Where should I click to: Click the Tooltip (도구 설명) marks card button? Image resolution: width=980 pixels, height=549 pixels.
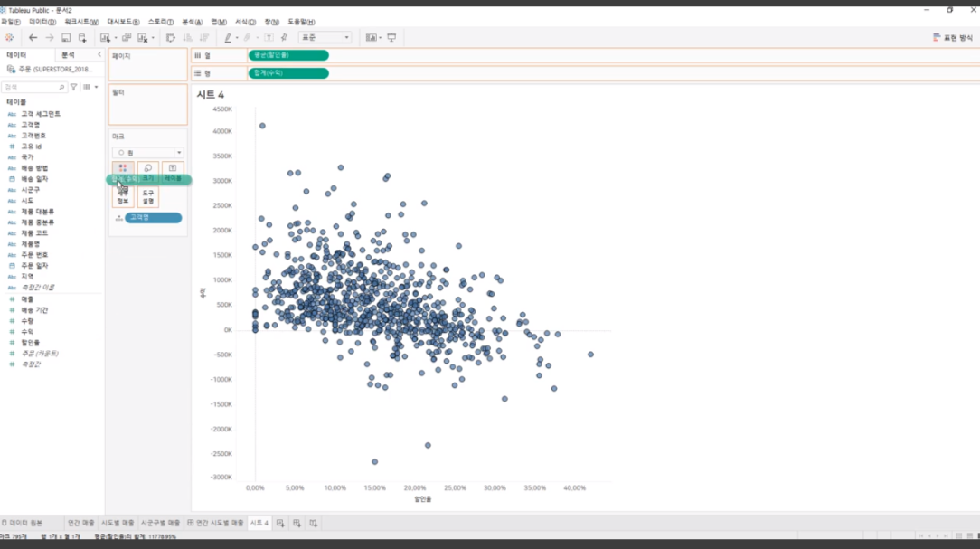click(x=148, y=197)
